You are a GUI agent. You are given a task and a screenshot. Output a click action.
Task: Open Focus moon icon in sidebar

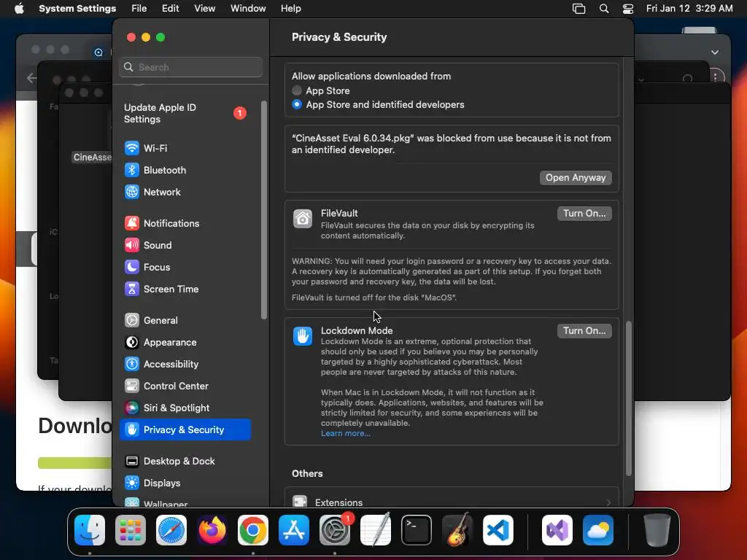coord(132,267)
